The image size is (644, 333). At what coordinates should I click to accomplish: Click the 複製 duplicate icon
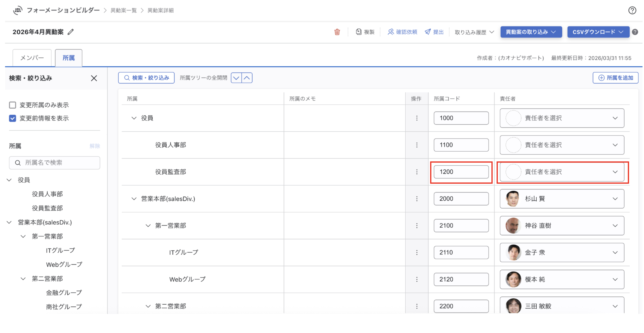(x=358, y=32)
